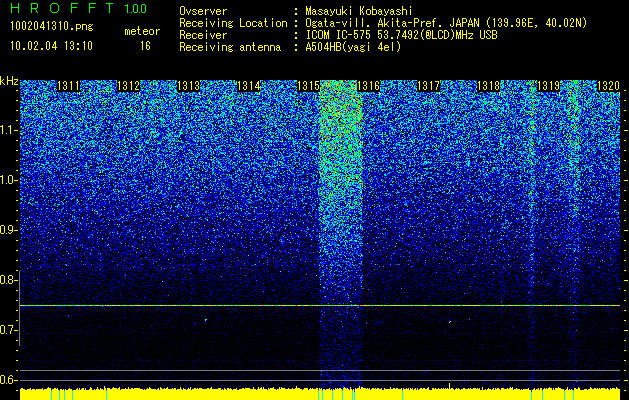Click the 1319 time marker
Screen dimensions: 629x400
click(548, 86)
